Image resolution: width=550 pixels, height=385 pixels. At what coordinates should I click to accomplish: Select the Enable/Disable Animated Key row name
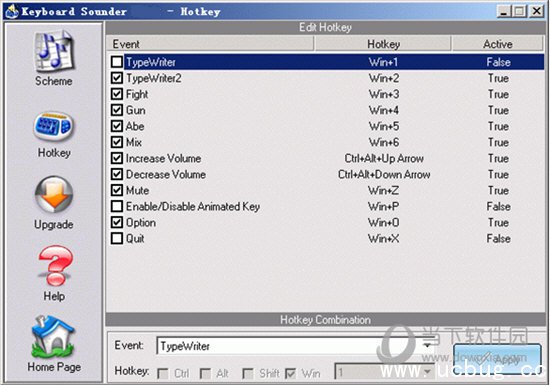click(x=193, y=207)
